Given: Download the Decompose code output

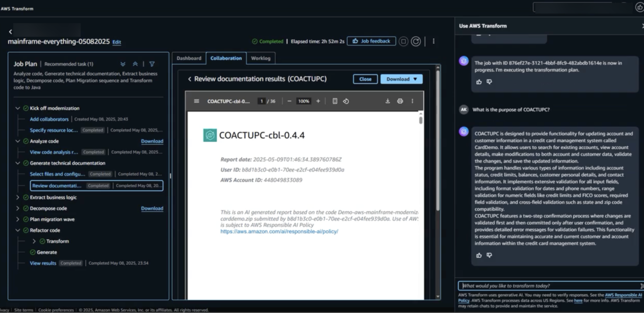Looking at the screenshot, I should (x=152, y=208).
